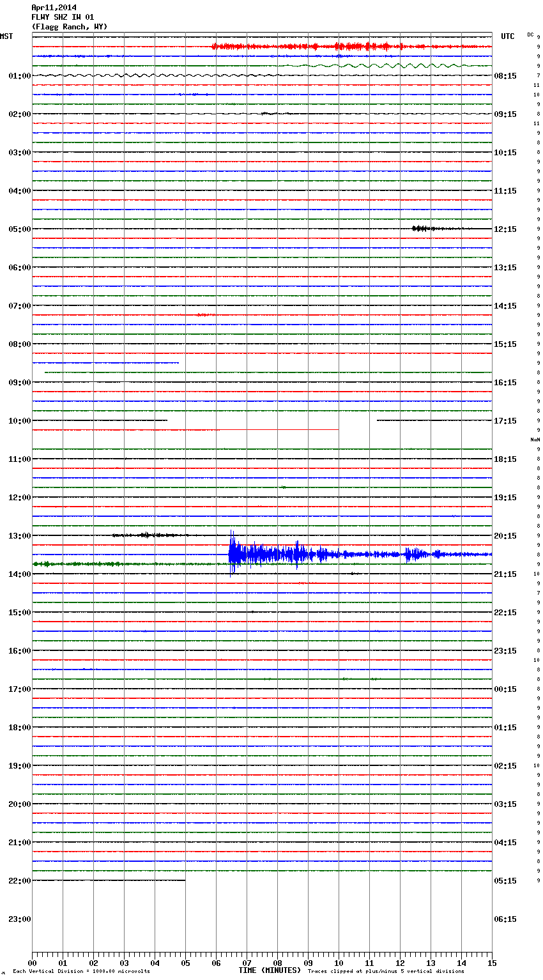Click the 05:15 UTC time label
Image resolution: width=543 pixels, height=980 pixels.
[x=505, y=881]
